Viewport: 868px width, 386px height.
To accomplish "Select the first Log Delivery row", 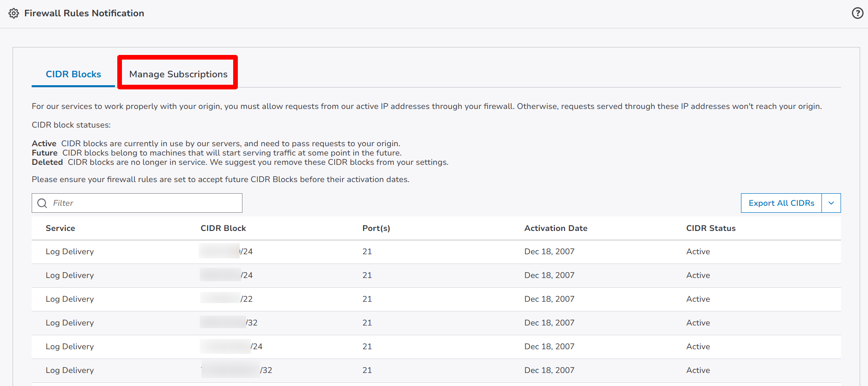I will pos(70,251).
